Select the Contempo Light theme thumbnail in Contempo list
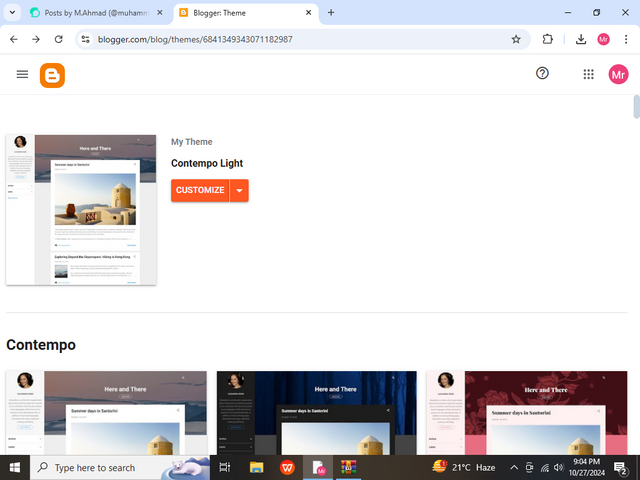Image resolution: width=640 pixels, height=480 pixels. 107,413
